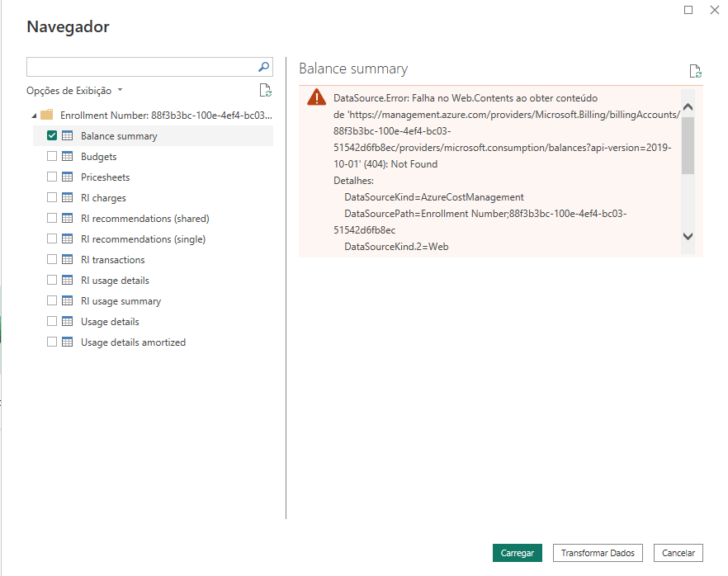The width and height of the screenshot is (728, 576).
Task: Select the RI transactions row
Action: (x=154, y=259)
